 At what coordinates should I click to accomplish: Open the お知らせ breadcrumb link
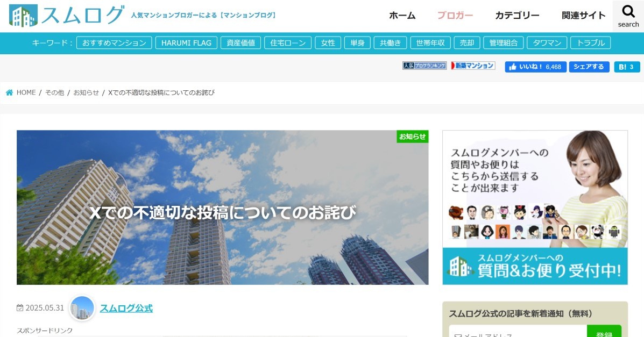click(x=86, y=93)
